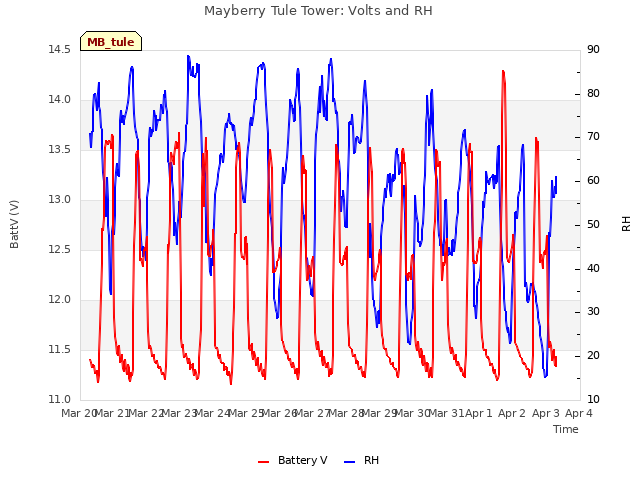Click the 50 RH tick label
640x480 pixels.
pyautogui.click(x=593, y=224)
